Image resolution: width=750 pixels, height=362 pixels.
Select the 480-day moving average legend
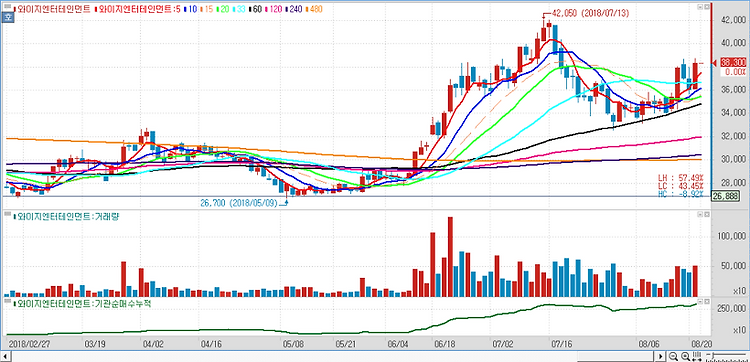[x=314, y=9]
